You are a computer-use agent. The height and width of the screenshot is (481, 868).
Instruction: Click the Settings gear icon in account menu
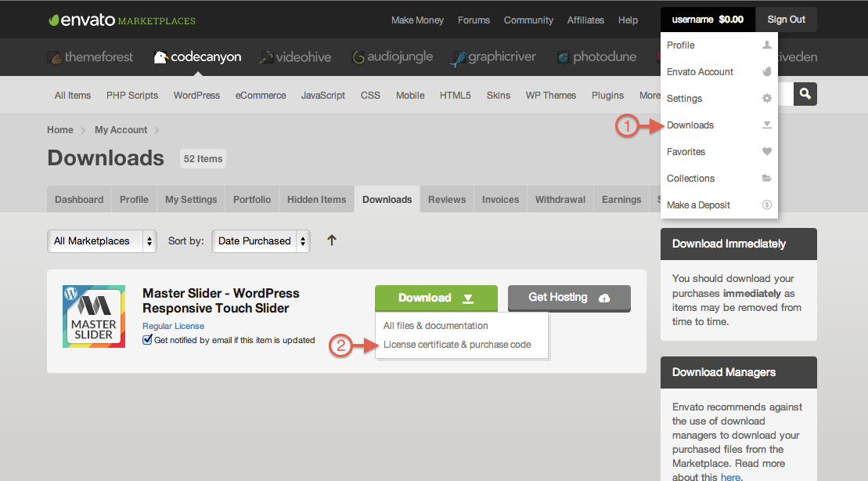click(766, 98)
